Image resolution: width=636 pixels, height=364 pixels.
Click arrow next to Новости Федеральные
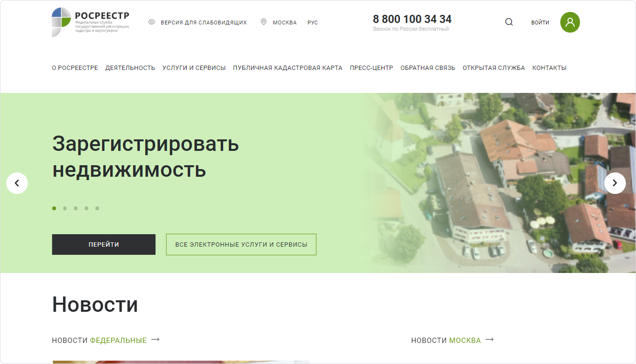pyautogui.click(x=155, y=340)
